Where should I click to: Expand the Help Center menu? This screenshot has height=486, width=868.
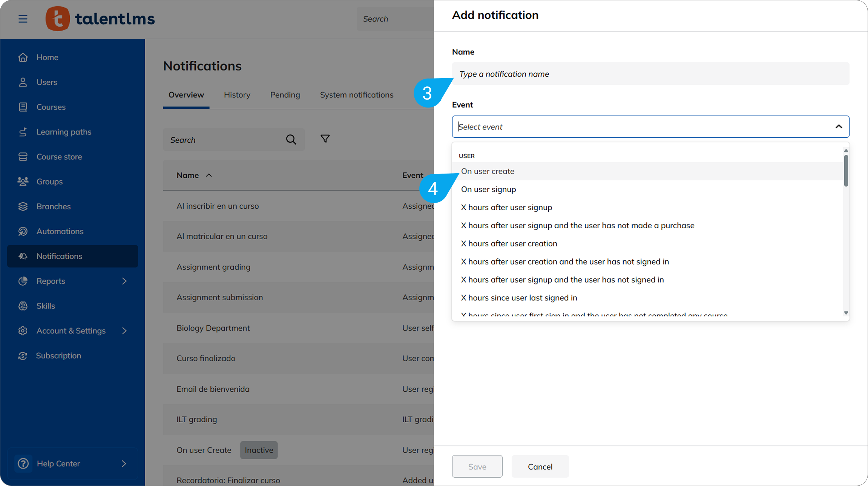tap(124, 464)
